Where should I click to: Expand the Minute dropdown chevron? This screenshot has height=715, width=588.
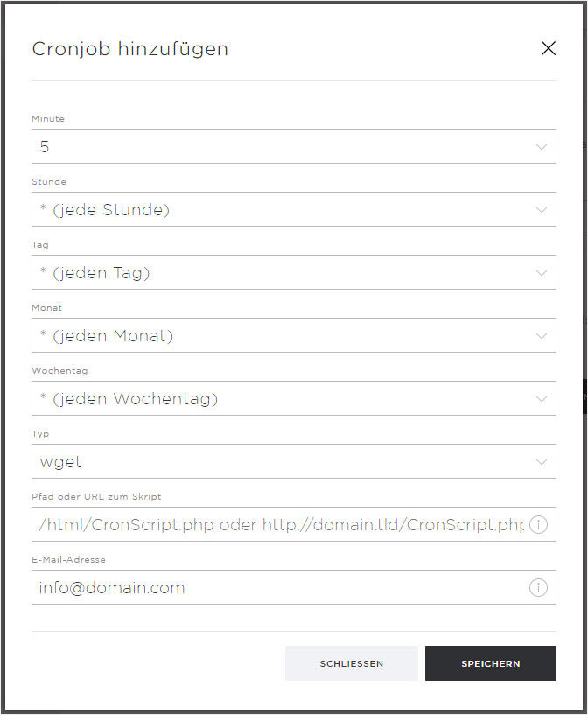(542, 147)
